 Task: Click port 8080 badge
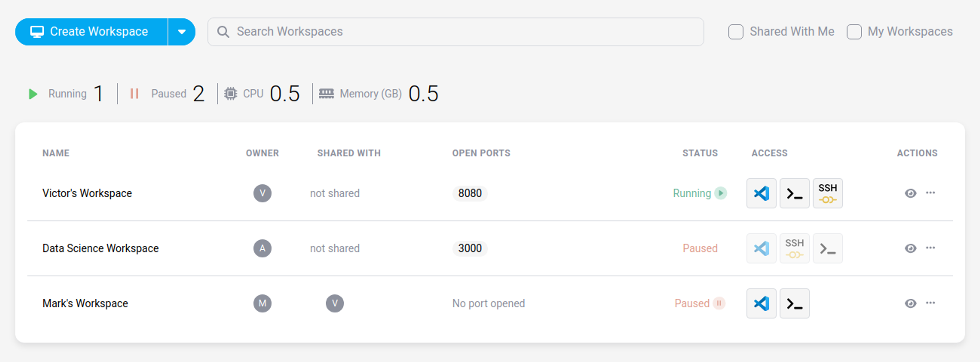pos(470,193)
